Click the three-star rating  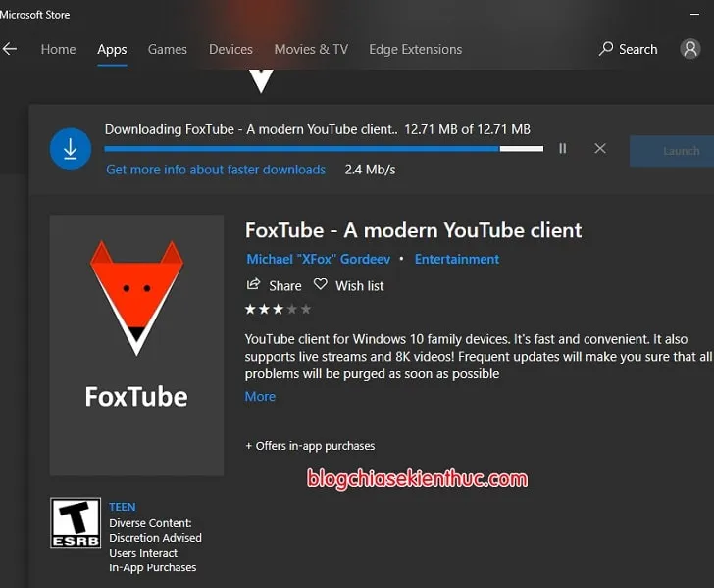pyautogui.click(x=278, y=310)
